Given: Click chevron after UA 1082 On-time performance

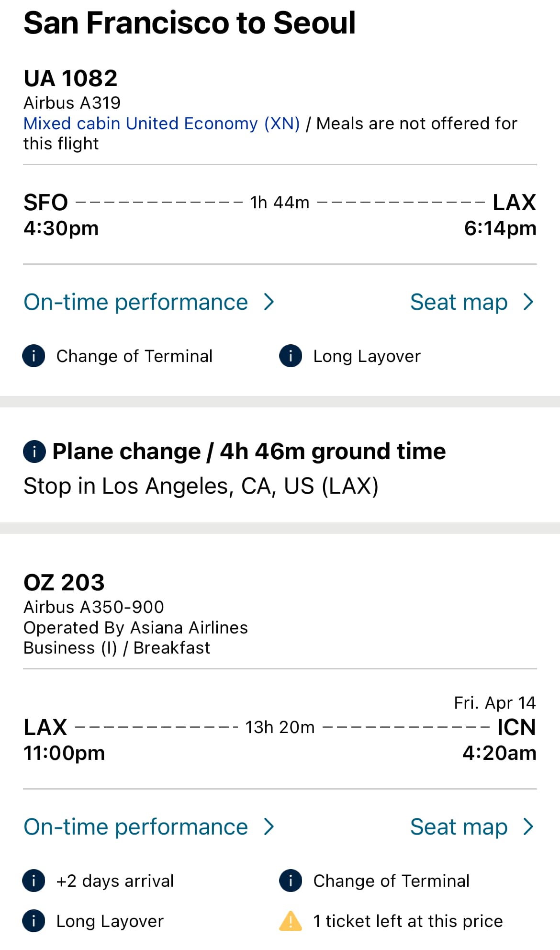Looking at the screenshot, I should click(x=269, y=302).
